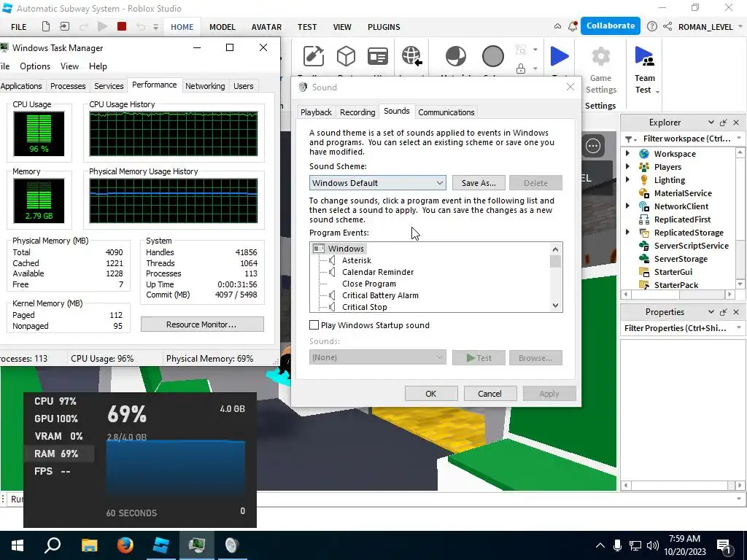747x560 pixels.
Task: Click the Color circle icon in ribbon
Action: click(492, 56)
